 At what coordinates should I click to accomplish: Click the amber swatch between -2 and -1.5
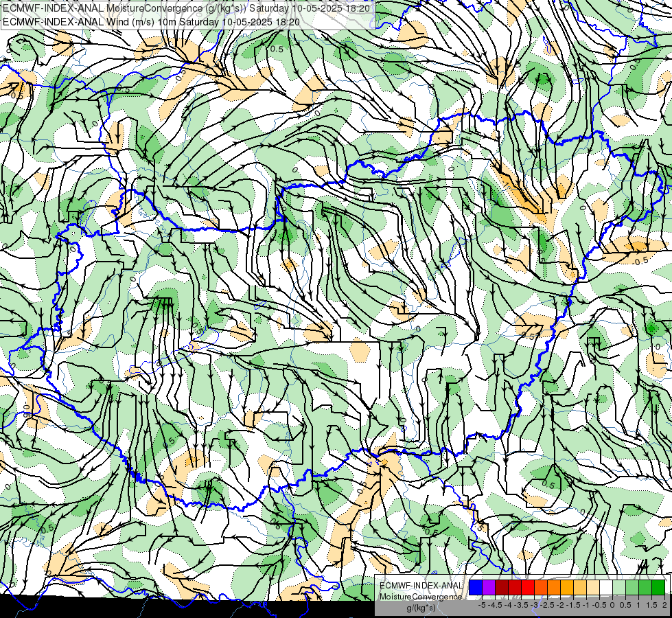point(567,587)
